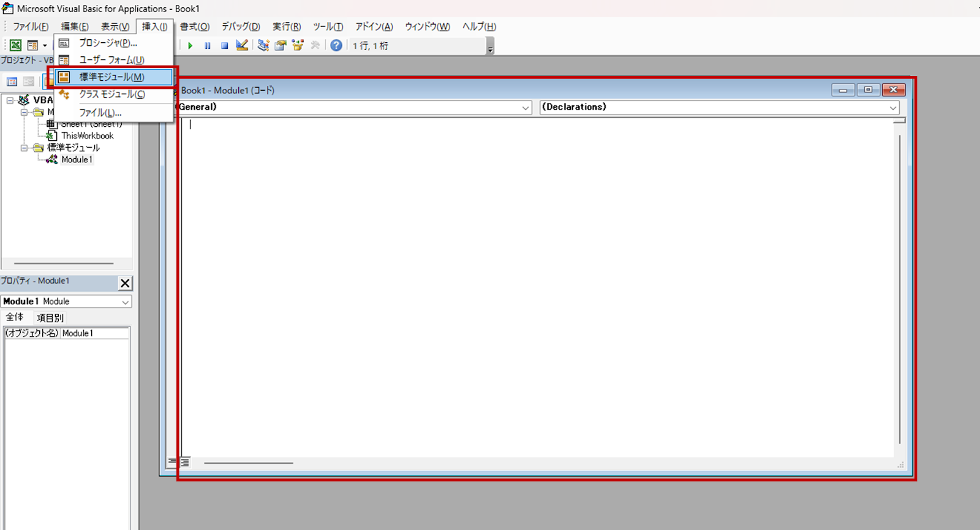
Task: Choose Procedure from the Insert menu
Action: click(x=113, y=43)
